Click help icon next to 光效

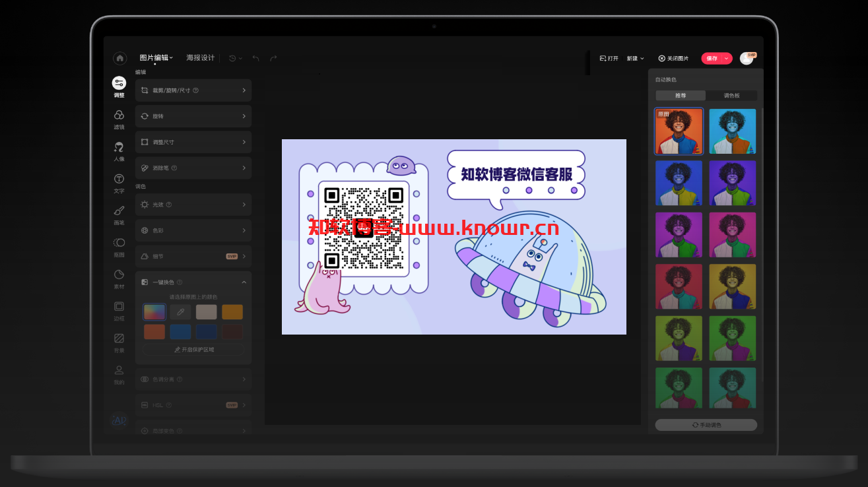(x=169, y=205)
